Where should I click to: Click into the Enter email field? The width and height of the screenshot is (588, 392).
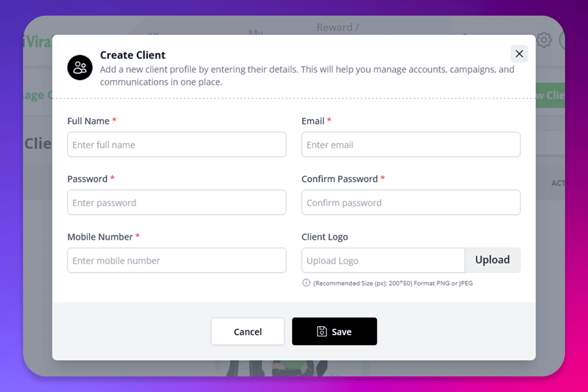(411, 145)
